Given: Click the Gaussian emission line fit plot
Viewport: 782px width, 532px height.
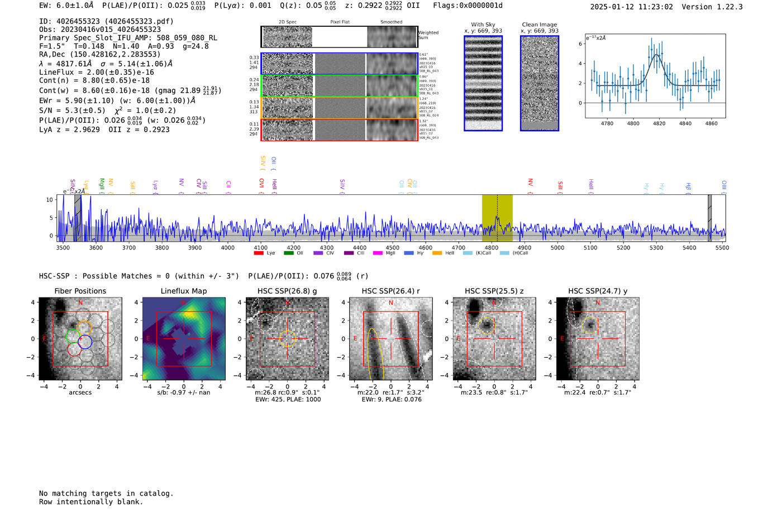Looking at the screenshot, I should (655, 76).
